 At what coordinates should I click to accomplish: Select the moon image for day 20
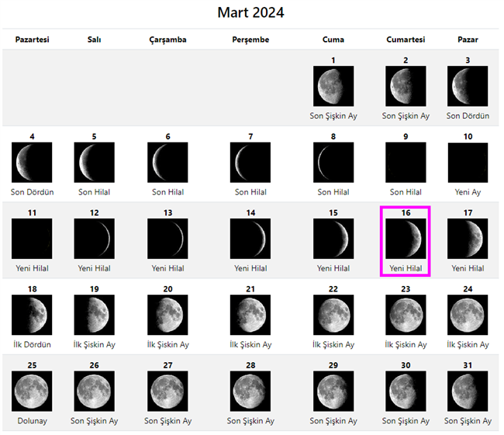(167, 315)
